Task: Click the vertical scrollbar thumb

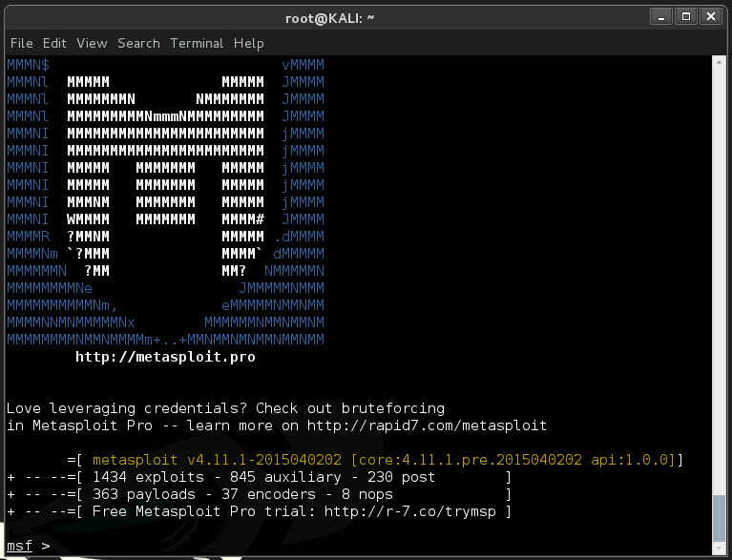Action: click(x=719, y=518)
